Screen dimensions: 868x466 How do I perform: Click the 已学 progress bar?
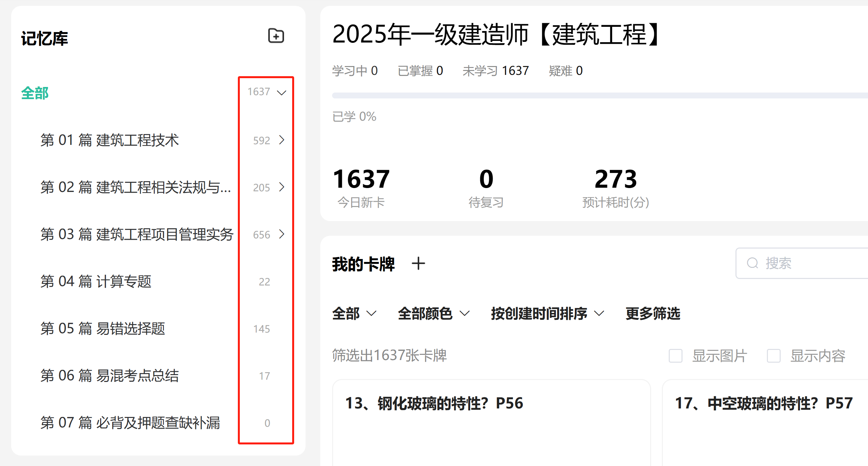click(x=600, y=95)
